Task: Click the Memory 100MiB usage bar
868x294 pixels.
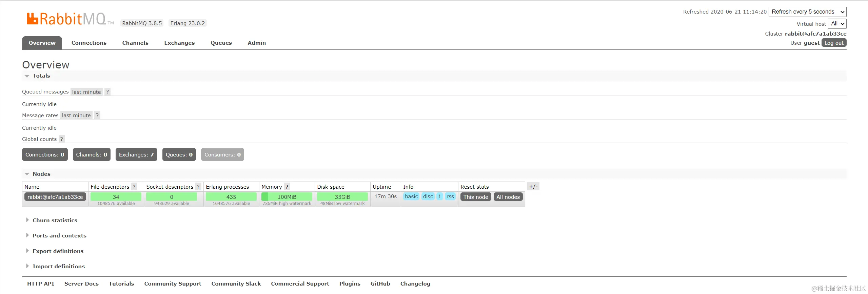Action: 287,197
